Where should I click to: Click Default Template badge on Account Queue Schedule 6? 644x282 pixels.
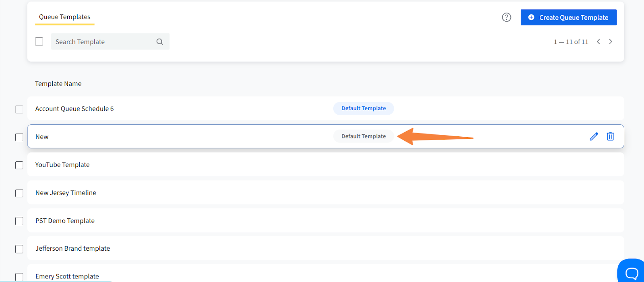click(363, 108)
